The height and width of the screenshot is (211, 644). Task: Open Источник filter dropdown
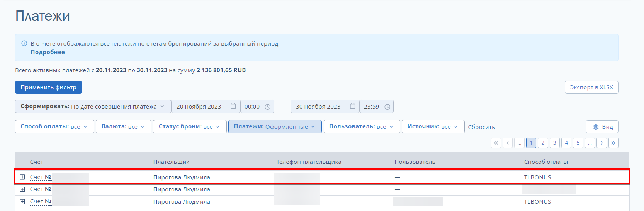(x=433, y=127)
